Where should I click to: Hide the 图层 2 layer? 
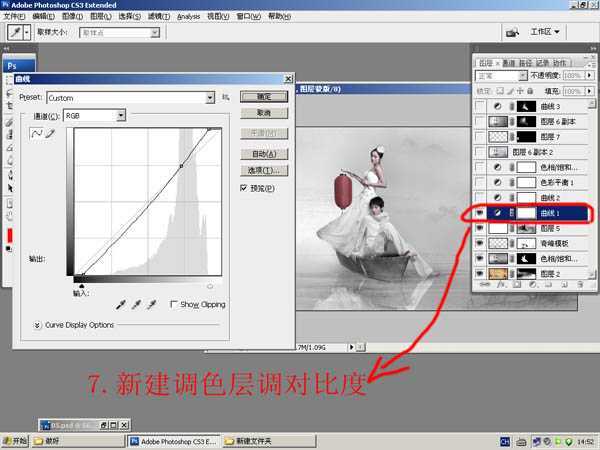(479, 274)
